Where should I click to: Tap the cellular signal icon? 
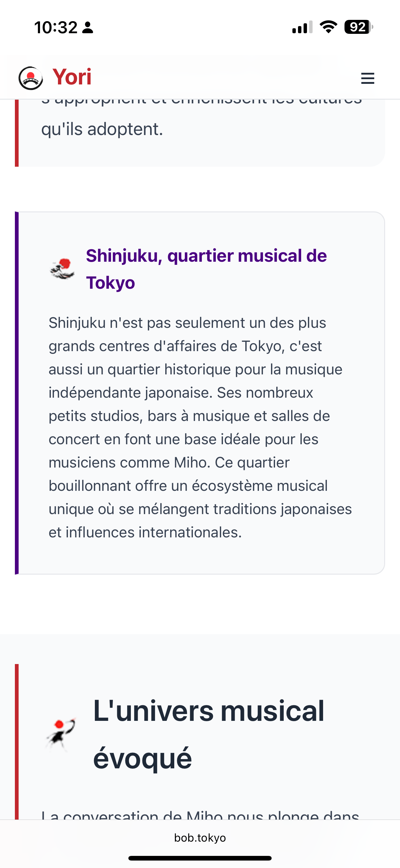point(302,27)
